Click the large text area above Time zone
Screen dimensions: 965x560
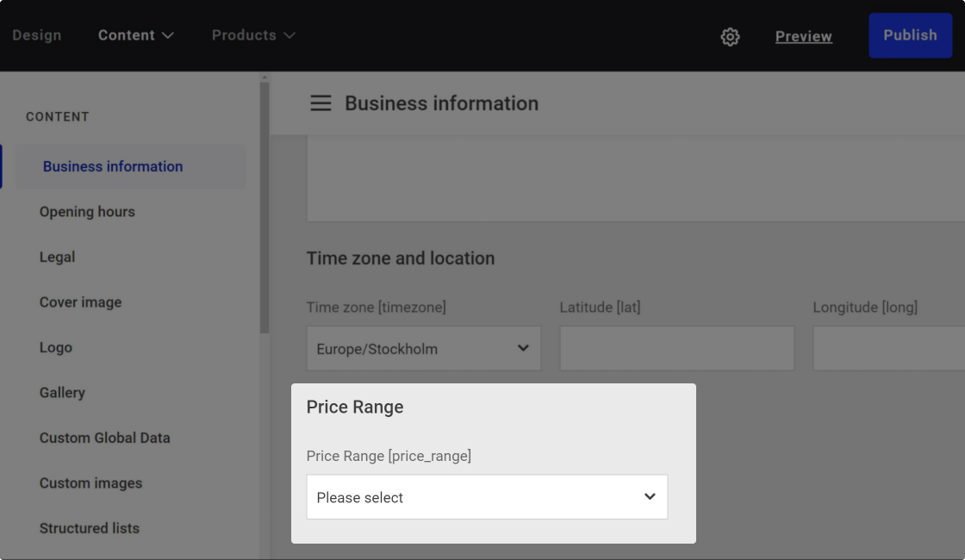[x=636, y=178]
